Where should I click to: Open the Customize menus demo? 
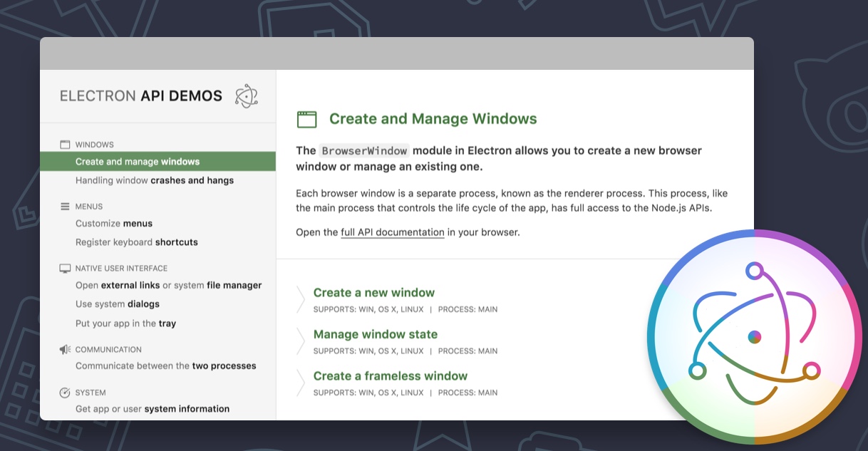[114, 223]
